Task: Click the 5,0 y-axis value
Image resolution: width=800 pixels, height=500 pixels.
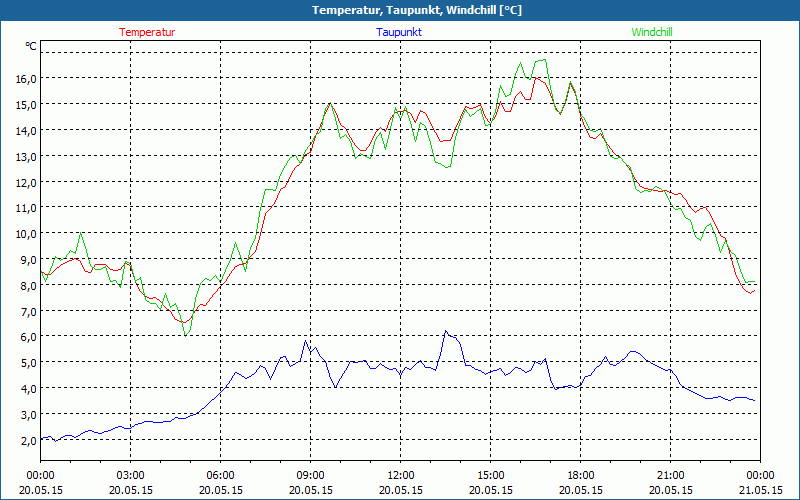Action: coord(29,363)
